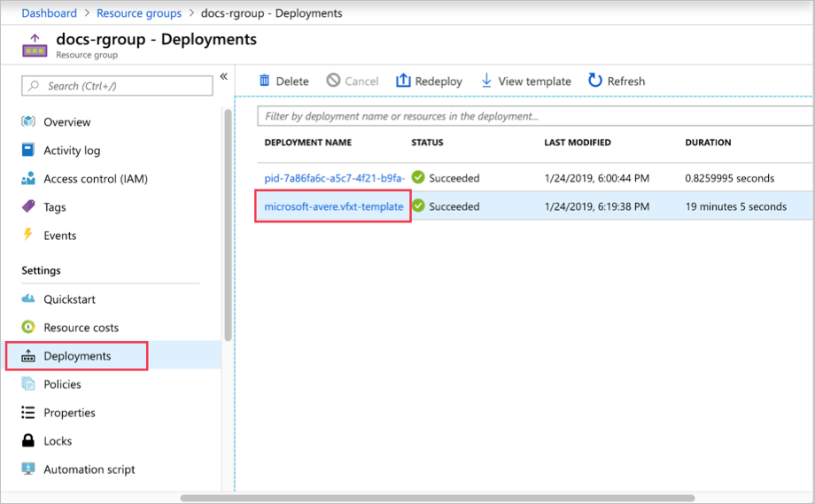Click the green Succeeded checkmark for pid deployment
Viewport: 815px width, 504px height.
click(418, 177)
